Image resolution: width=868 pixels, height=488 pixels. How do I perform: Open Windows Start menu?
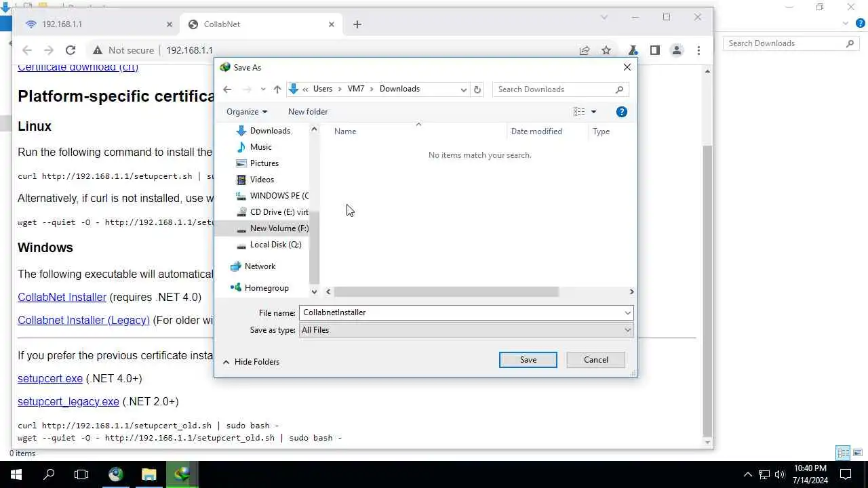pos(16,474)
